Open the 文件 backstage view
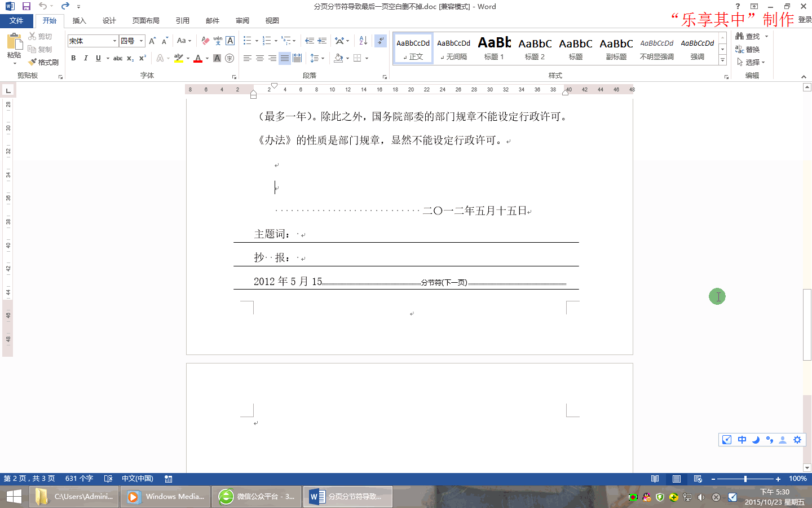The height and width of the screenshot is (508, 812). click(x=17, y=20)
